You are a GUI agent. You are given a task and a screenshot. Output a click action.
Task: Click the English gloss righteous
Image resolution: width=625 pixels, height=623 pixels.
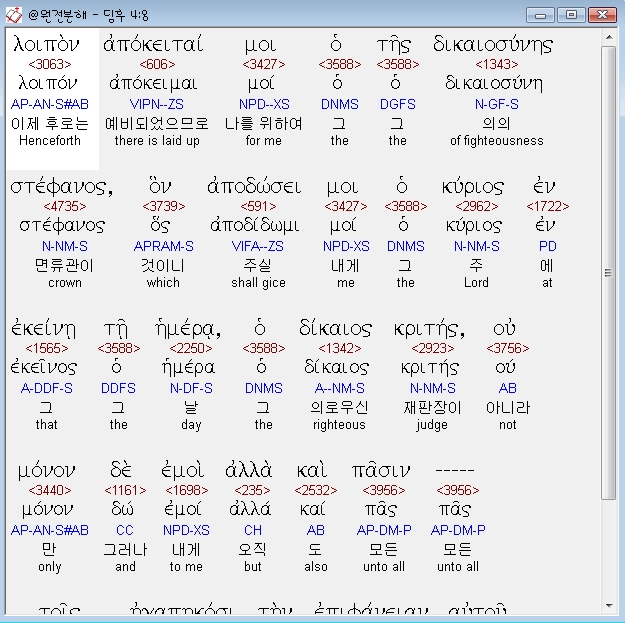(x=339, y=425)
